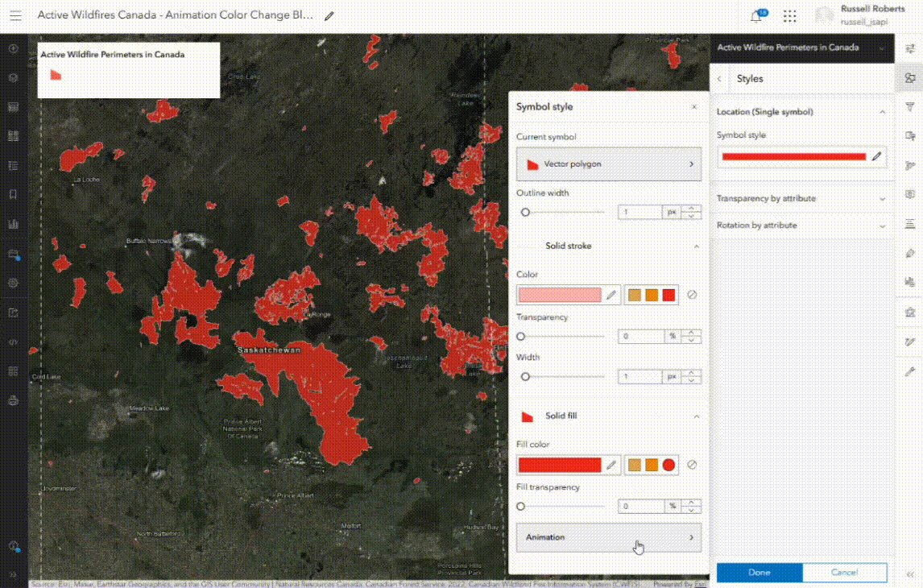Image resolution: width=923 pixels, height=588 pixels.
Task: Pick the orange recent fill color
Action: [x=652, y=465]
